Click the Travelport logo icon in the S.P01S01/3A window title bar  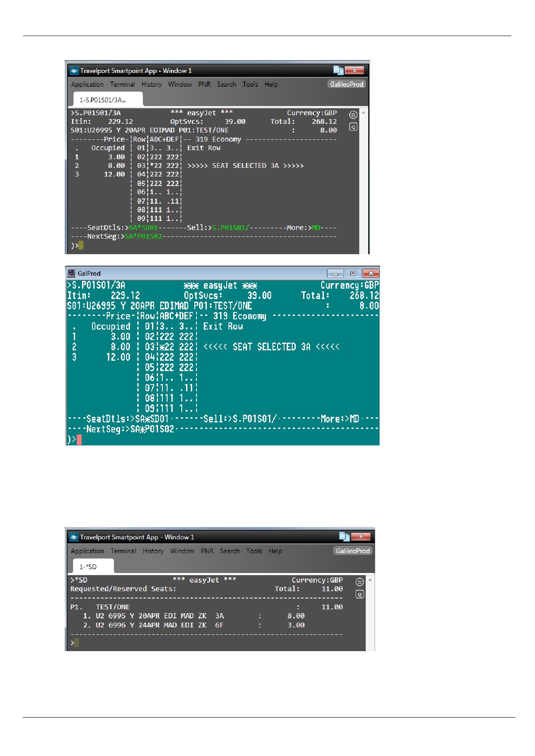coord(74,71)
